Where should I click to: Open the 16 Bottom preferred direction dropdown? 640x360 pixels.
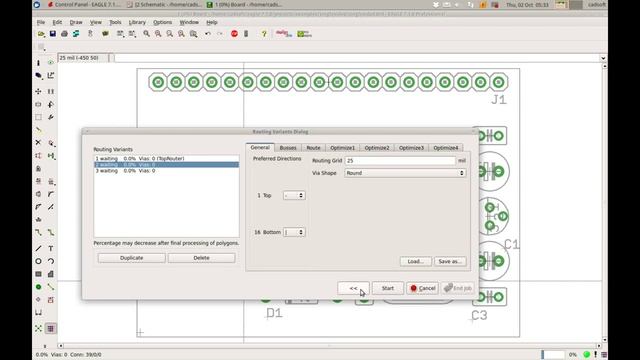pyautogui.click(x=294, y=232)
